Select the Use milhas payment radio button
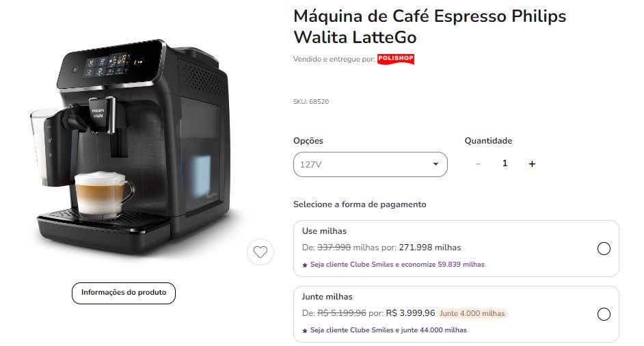 pos(604,248)
